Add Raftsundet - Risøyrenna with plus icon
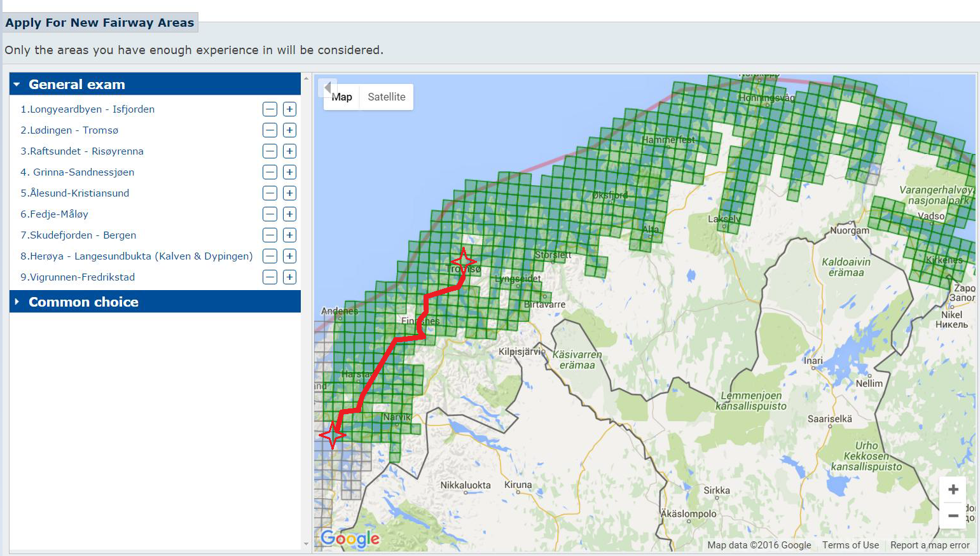Image resolution: width=980 pixels, height=556 pixels. pos(289,151)
